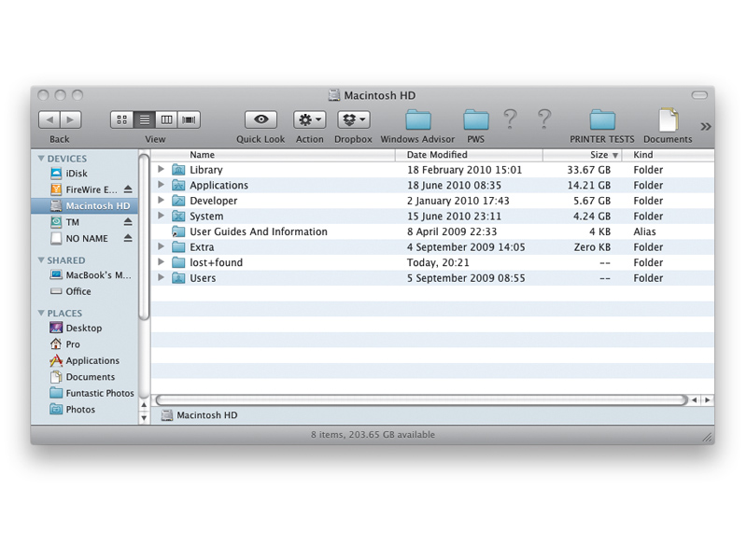Expand the Library folder disclosure triangle
The image size is (747, 560).
click(161, 169)
